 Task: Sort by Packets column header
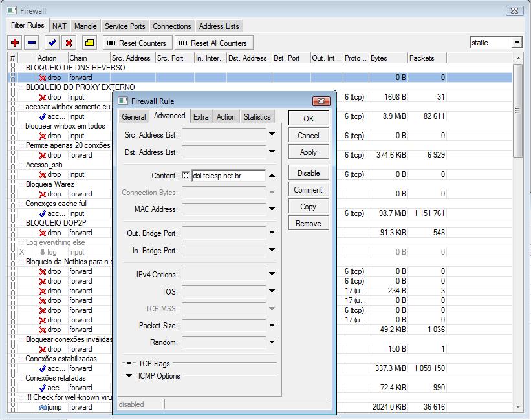[x=427, y=58]
